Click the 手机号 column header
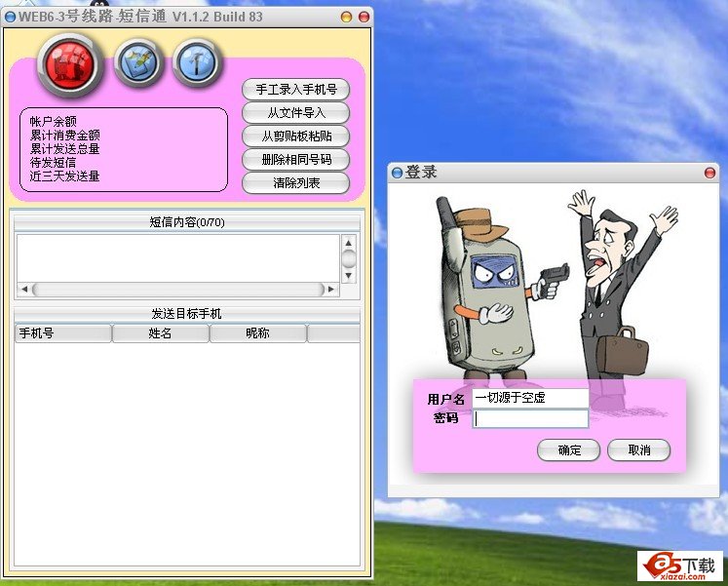728x586 pixels. 63,333
